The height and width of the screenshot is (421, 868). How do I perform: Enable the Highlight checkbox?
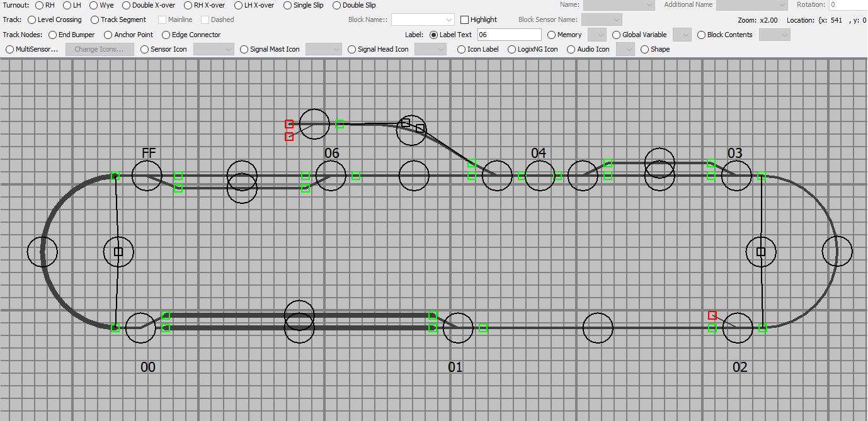pos(465,20)
